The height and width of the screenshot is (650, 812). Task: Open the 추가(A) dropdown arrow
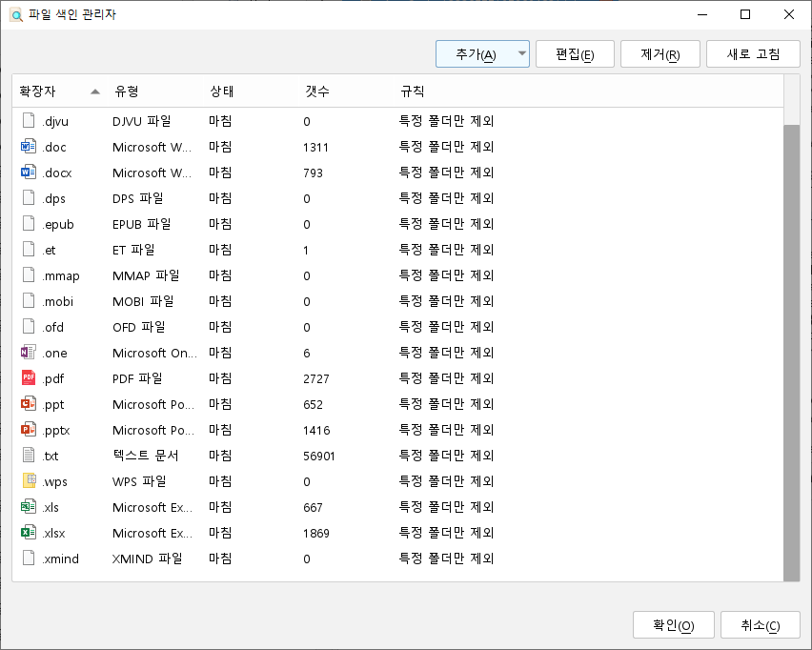click(522, 54)
